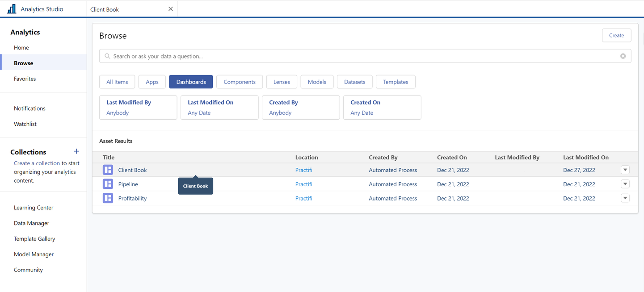This screenshot has width=644, height=292.
Task: Click the Analytics Studio app title
Action: [x=42, y=9]
